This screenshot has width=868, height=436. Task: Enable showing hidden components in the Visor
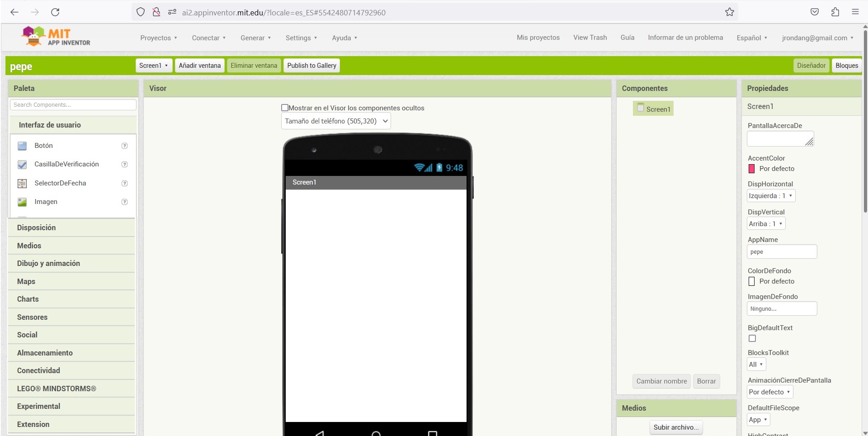click(285, 108)
